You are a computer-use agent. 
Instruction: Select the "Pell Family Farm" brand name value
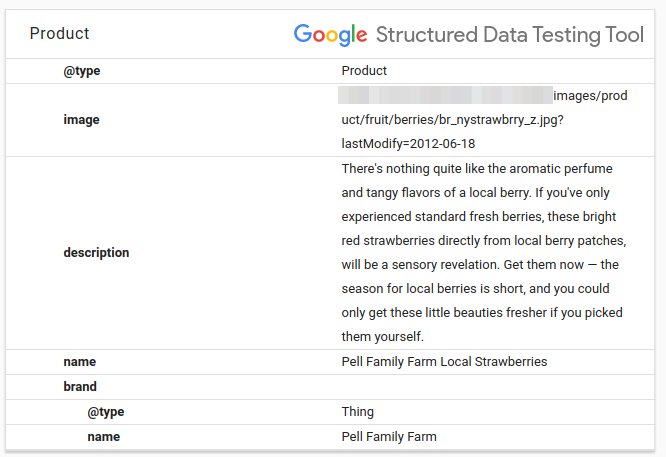389,437
